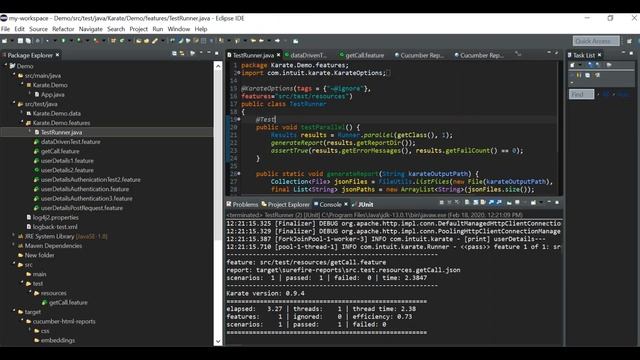Click the Save All toolbar icon
The width and height of the screenshot is (640, 360).
pos(28,41)
